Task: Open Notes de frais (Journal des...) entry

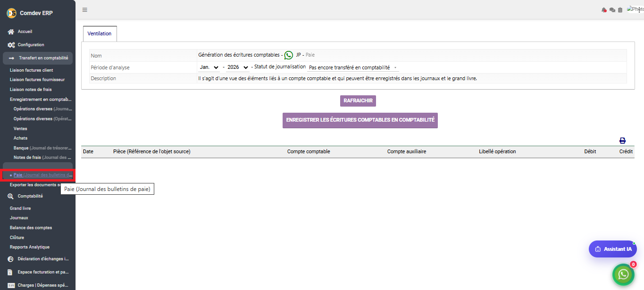Action: [43, 157]
